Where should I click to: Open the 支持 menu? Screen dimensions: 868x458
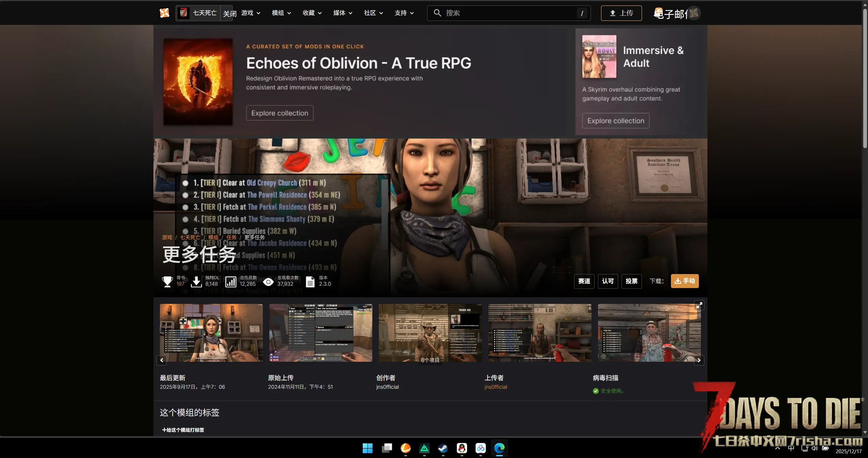(x=404, y=13)
